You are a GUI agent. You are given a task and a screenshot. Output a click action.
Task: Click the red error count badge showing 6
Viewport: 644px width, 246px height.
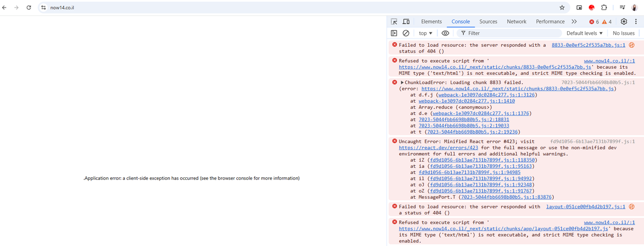pyautogui.click(x=595, y=21)
